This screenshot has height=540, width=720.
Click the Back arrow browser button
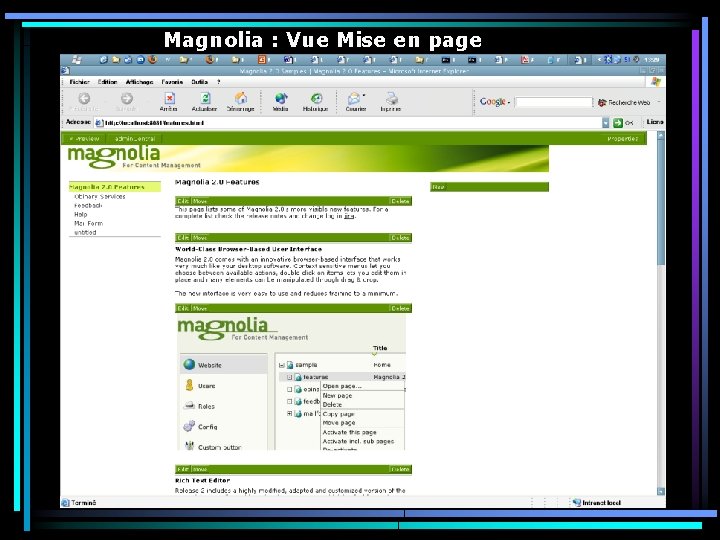point(84,98)
